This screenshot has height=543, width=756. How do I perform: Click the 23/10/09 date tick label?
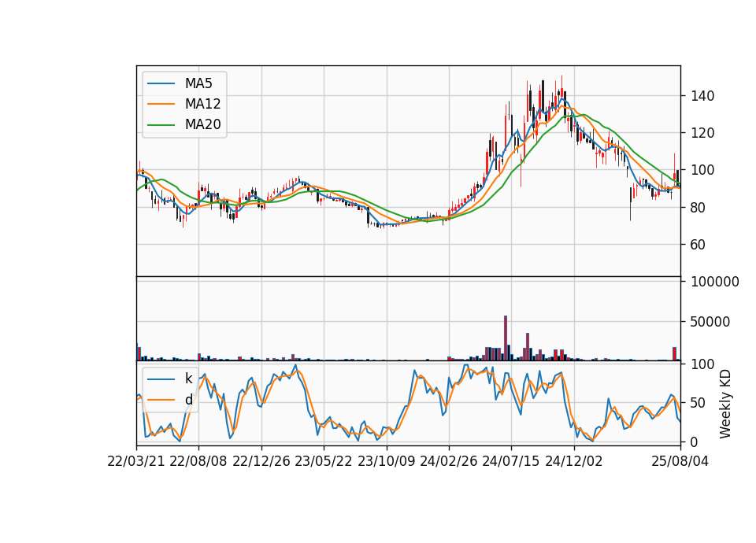(386, 461)
